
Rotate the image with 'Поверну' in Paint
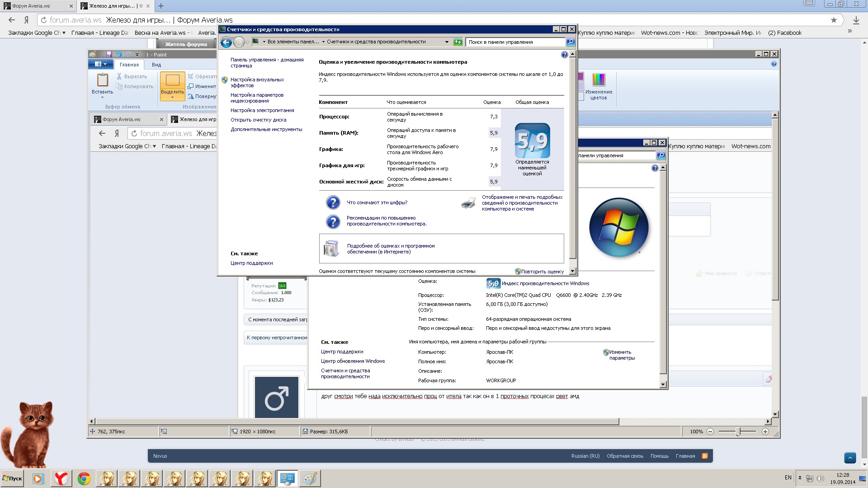pyautogui.click(x=202, y=96)
